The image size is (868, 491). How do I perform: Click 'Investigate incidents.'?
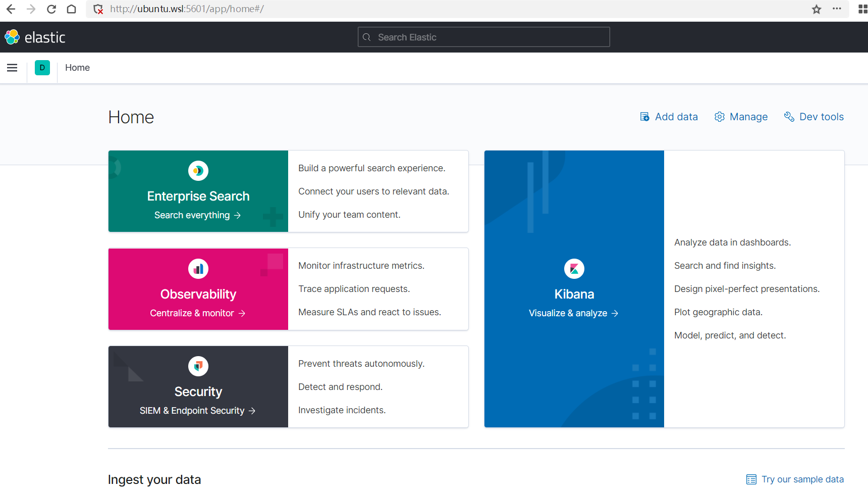342,410
